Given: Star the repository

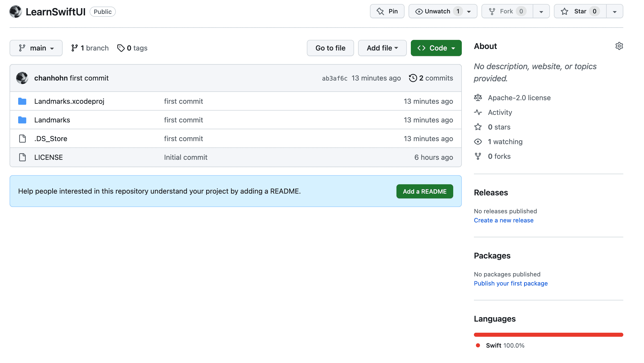Looking at the screenshot, I should pyautogui.click(x=580, y=11).
